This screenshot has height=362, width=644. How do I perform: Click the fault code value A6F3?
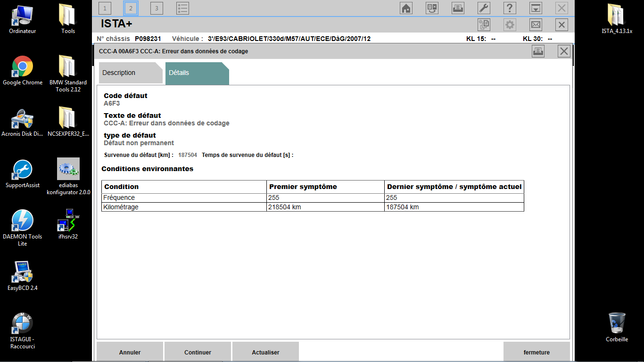[112, 103]
